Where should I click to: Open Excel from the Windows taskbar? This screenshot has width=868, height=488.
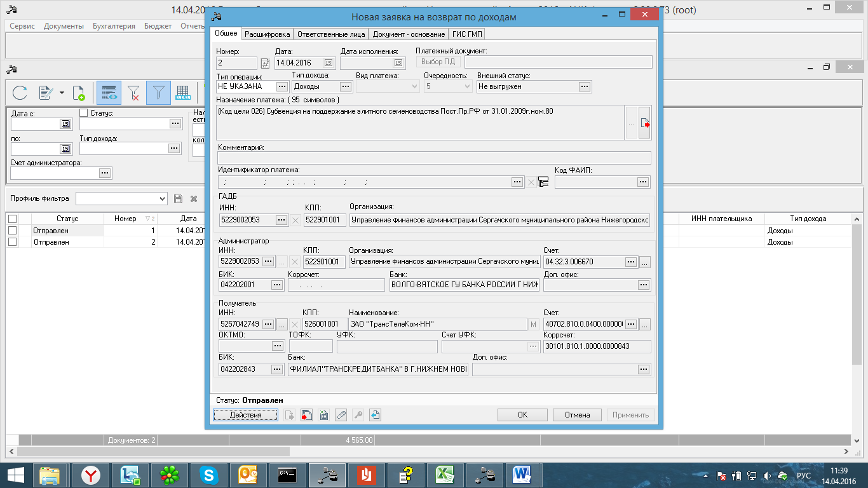tap(448, 475)
